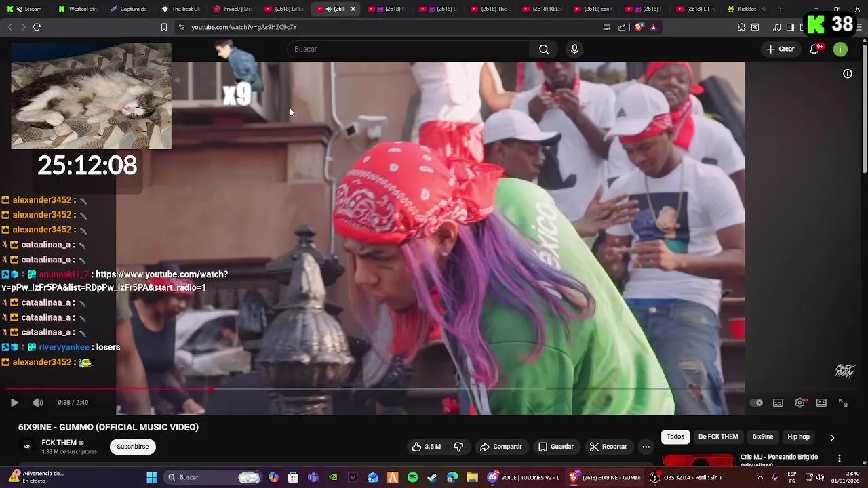Image resolution: width=868 pixels, height=488 pixels.
Task: Subscribe with the Suscribirse button
Action: (133, 447)
